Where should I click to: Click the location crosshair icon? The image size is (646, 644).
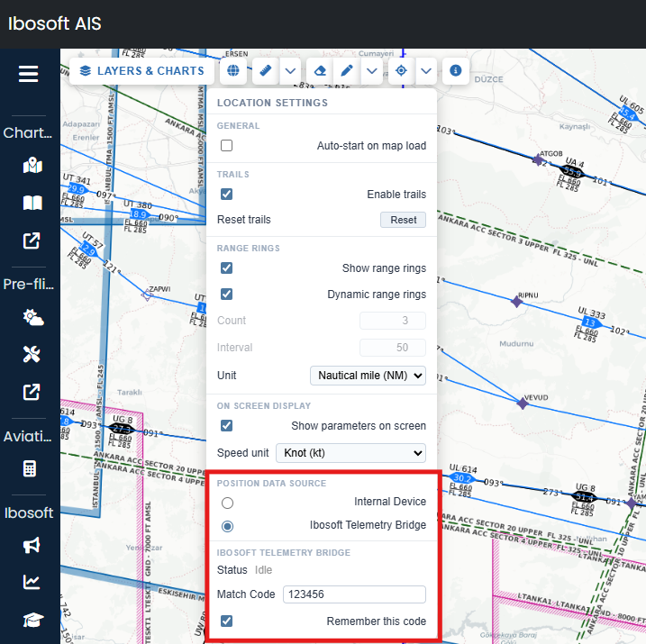click(401, 70)
